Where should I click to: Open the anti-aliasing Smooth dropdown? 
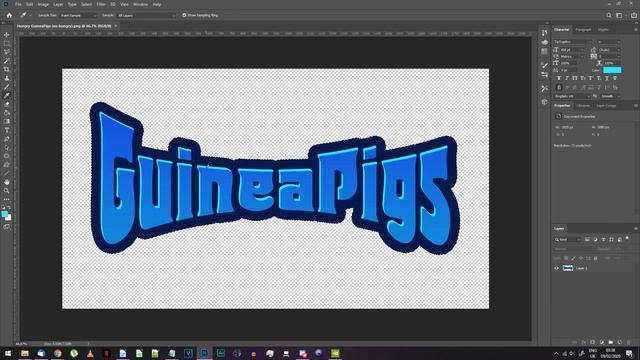(x=611, y=96)
